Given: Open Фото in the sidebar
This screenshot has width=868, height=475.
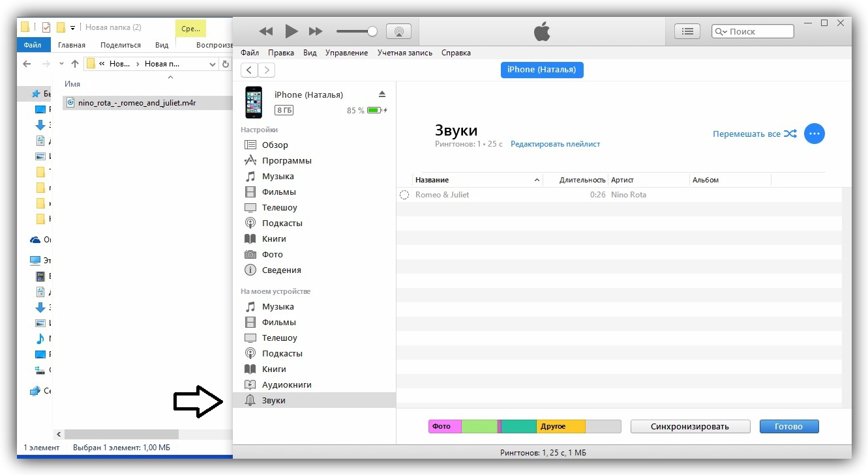Looking at the screenshot, I should click(314, 254).
